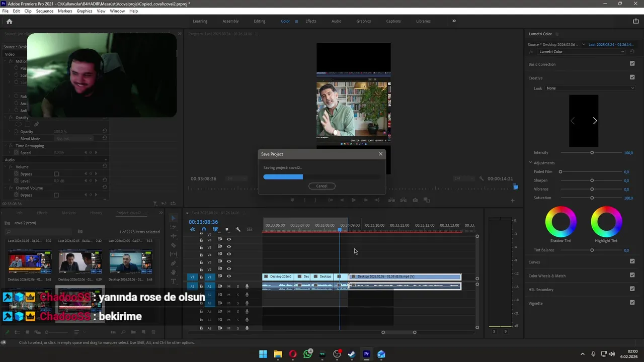The height and width of the screenshot is (362, 644).
Task: Mute audio track A1
Action: point(229,286)
